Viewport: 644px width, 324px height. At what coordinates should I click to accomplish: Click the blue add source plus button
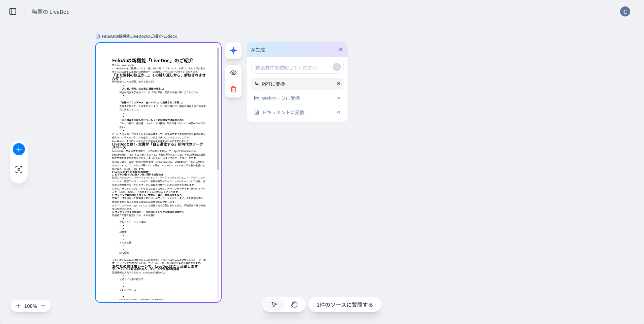click(x=19, y=149)
